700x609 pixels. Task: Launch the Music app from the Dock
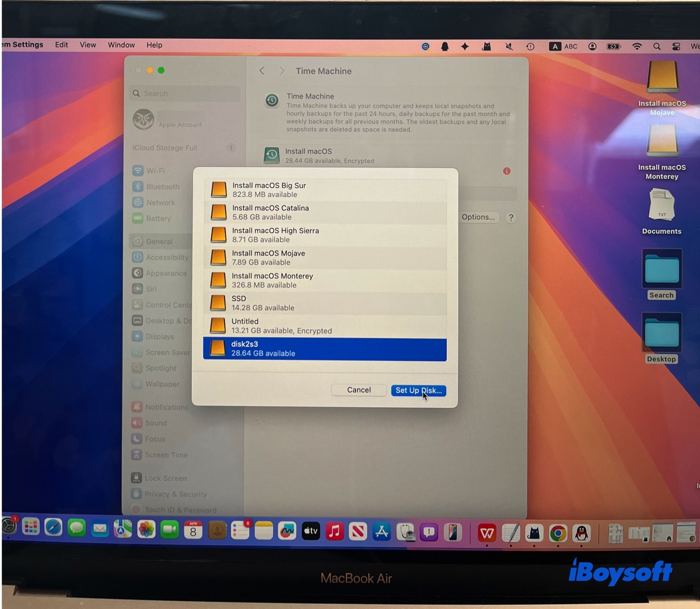334,531
